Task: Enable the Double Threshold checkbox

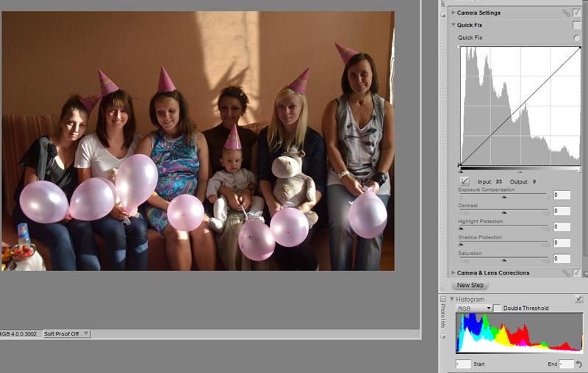Action: [x=498, y=308]
